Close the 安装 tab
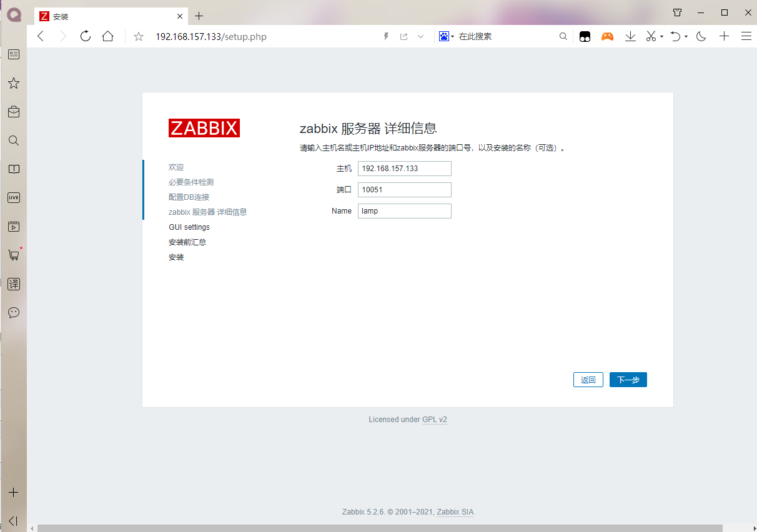 (180, 16)
